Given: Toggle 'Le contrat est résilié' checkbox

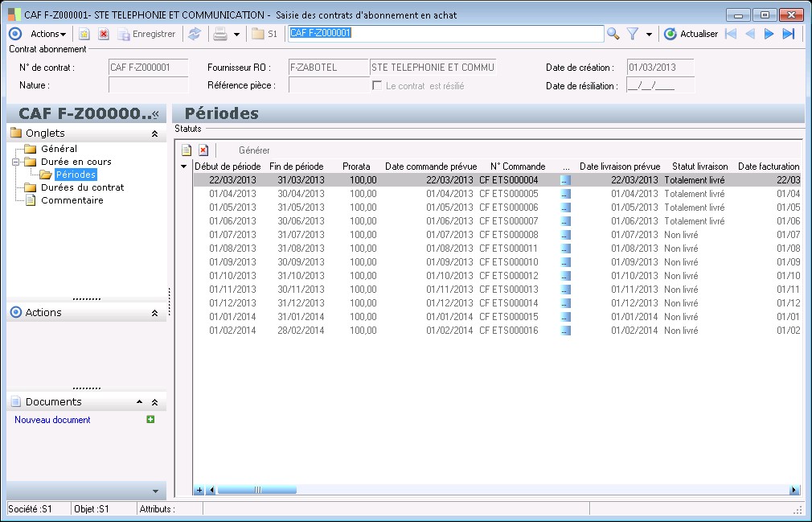Looking at the screenshot, I should pos(377,85).
